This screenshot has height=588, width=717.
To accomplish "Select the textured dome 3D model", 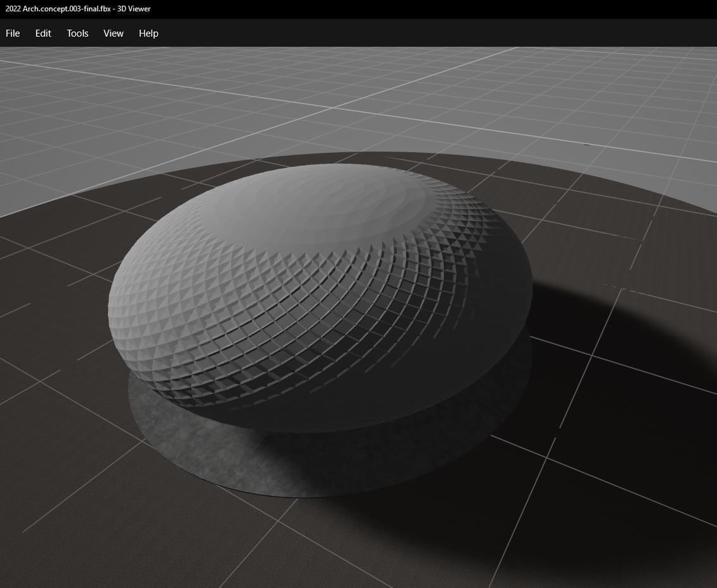I will 320,297.
